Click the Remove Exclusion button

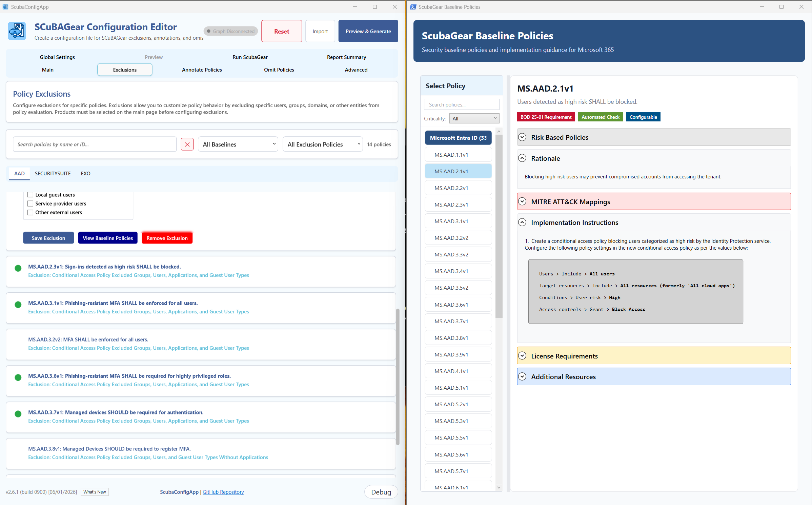tap(167, 238)
